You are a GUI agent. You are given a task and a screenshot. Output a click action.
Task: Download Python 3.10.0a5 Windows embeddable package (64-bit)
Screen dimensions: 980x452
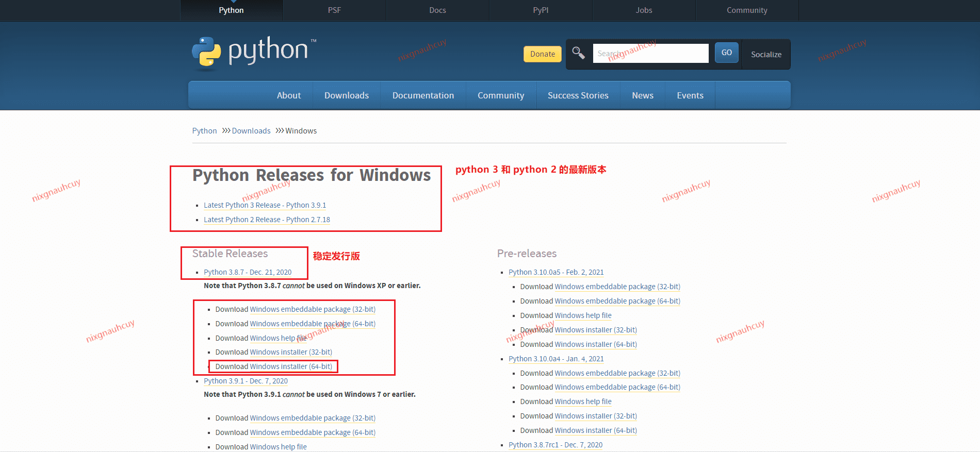tap(617, 301)
